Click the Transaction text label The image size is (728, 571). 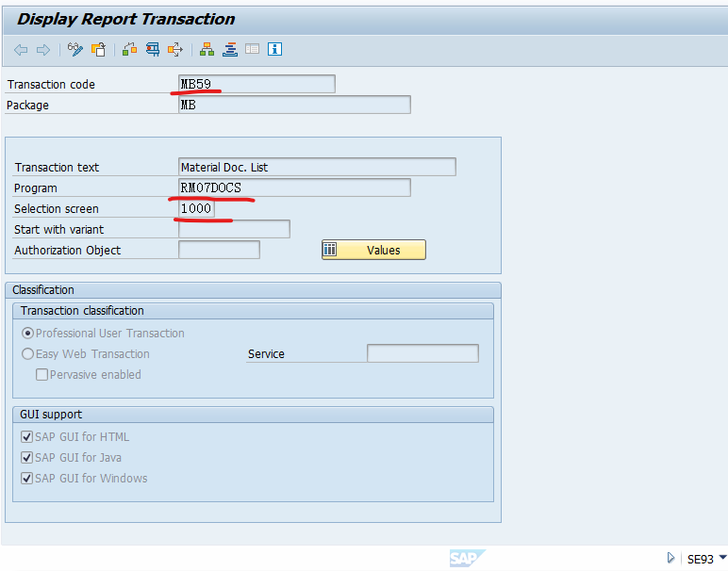click(x=57, y=168)
